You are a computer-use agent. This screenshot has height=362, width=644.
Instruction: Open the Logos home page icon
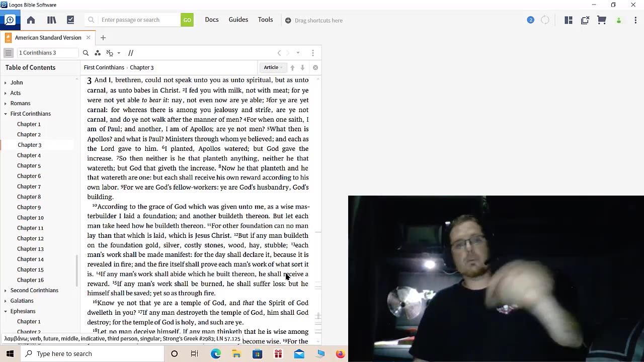[31, 20]
